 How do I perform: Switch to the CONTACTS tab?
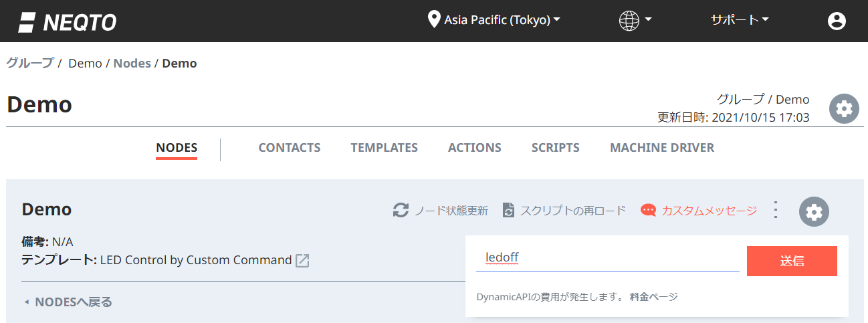point(290,148)
